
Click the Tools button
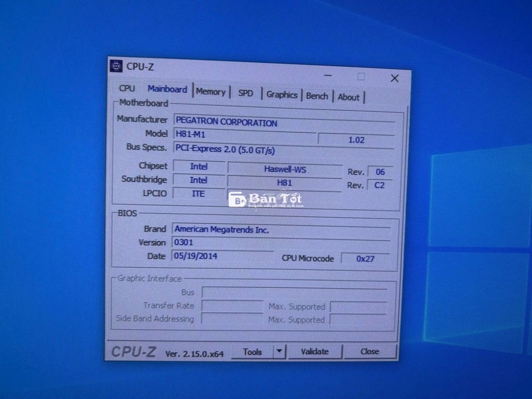[252, 352]
